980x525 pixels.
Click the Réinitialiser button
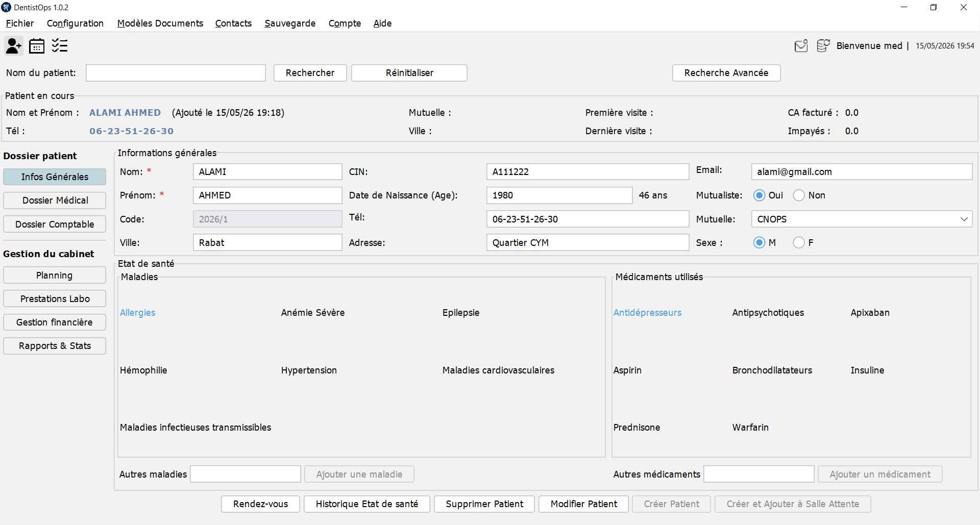409,73
